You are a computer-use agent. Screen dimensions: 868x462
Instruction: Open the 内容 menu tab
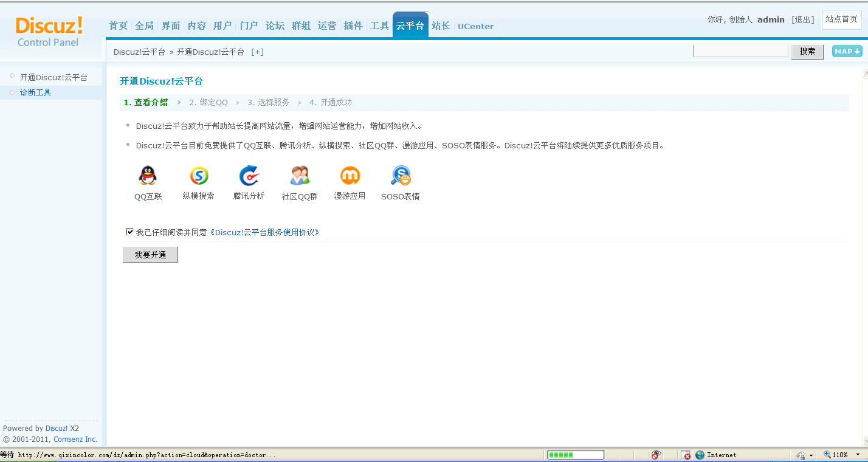pyautogui.click(x=196, y=26)
